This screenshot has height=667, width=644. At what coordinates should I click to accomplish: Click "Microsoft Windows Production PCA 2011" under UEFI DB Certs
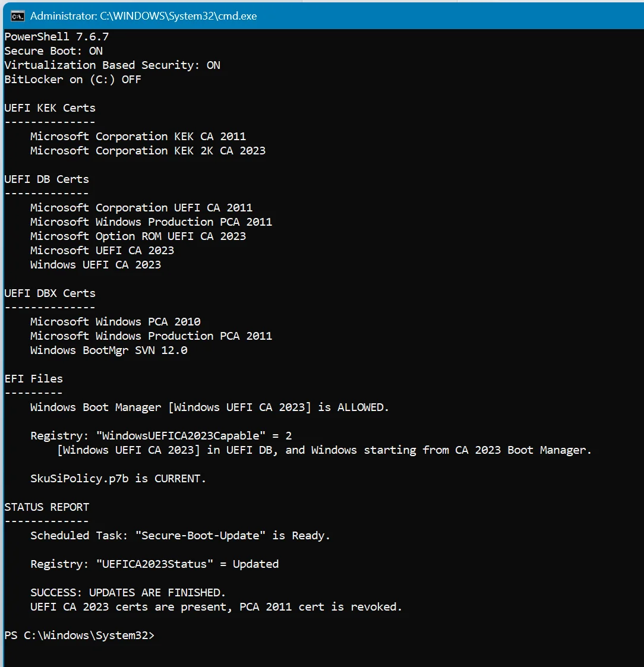click(151, 222)
